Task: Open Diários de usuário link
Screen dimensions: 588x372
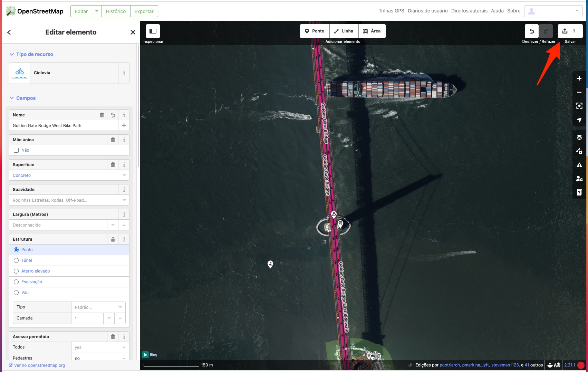Action: click(427, 11)
